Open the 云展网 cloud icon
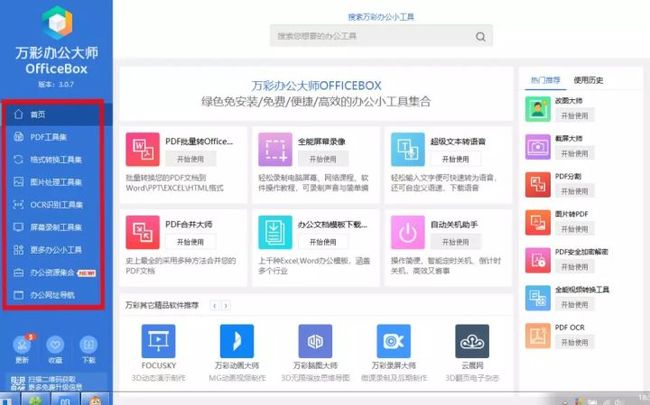This screenshot has height=405, width=650. pos(472,341)
